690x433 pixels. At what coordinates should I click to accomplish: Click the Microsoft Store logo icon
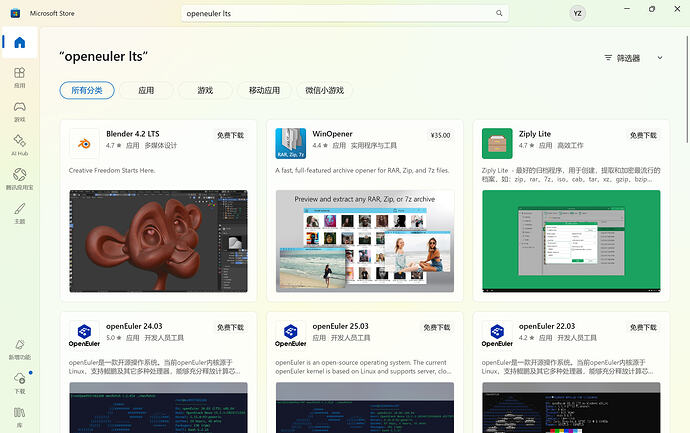pyautogui.click(x=15, y=13)
